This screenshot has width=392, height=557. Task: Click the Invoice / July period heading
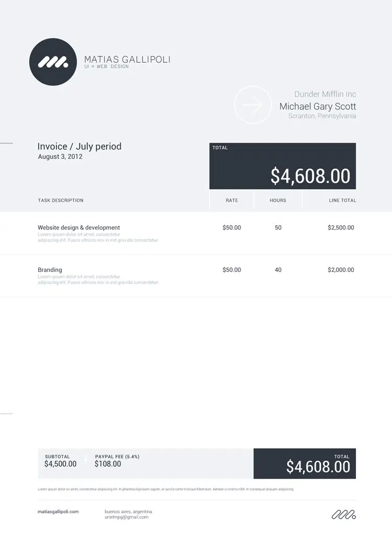coord(79,146)
